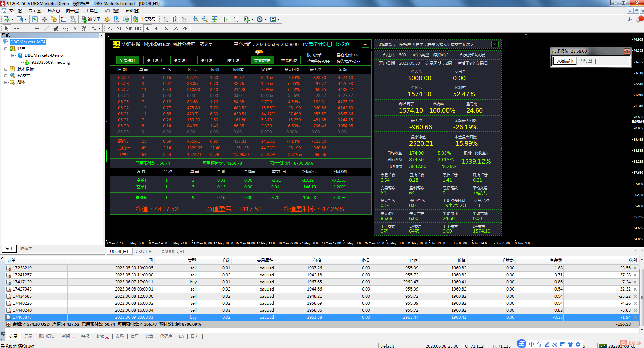Open the arrows objects dropdown
644x348 pixels.
tap(96, 28)
